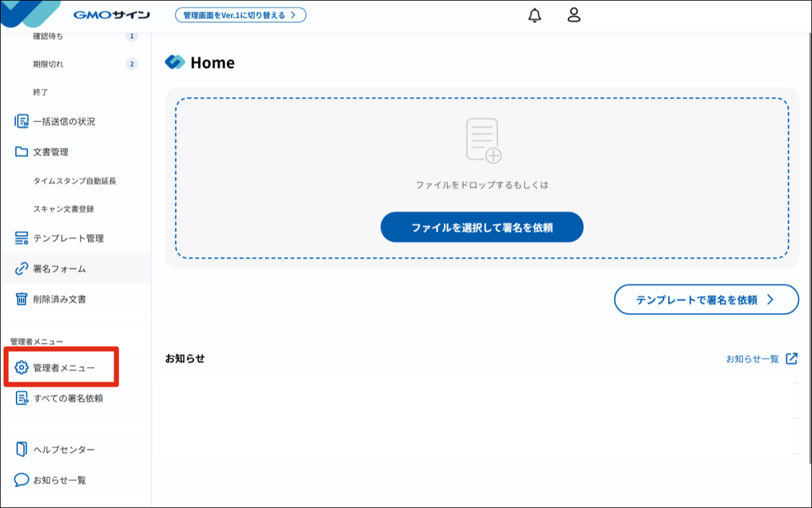Click the お知らせ section heading
The height and width of the screenshot is (508, 812).
click(185, 359)
